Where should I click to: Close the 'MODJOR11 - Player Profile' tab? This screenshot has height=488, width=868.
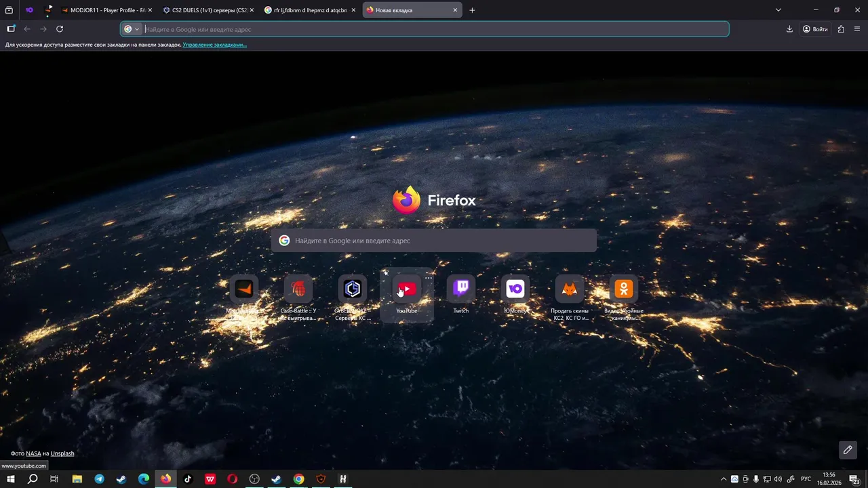(150, 10)
